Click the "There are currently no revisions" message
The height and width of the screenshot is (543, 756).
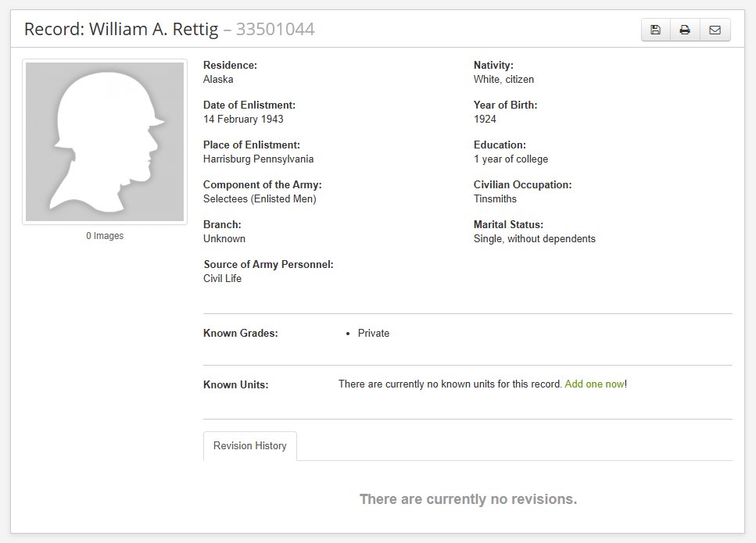[468, 499]
